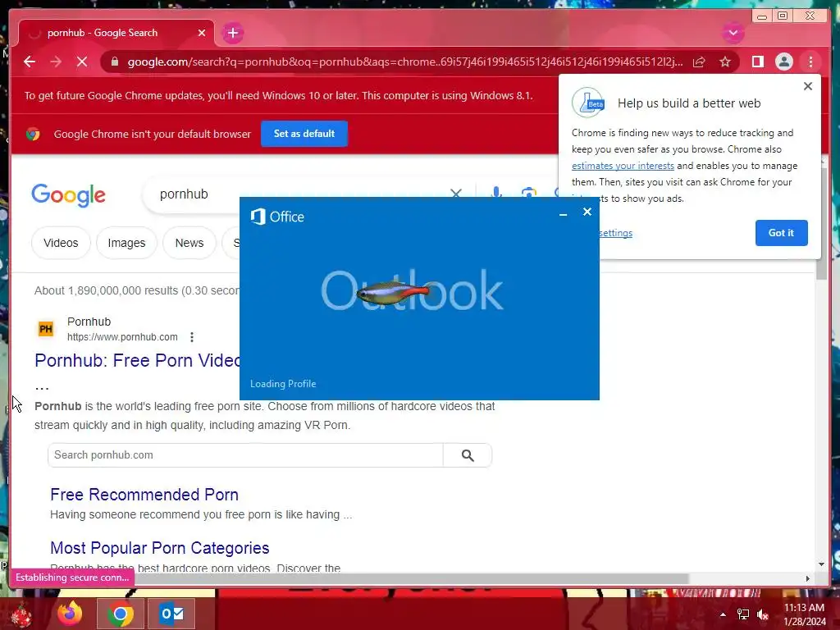Open the Start button on taskbar
Screen dimensions: 840x630
pos(21,615)
